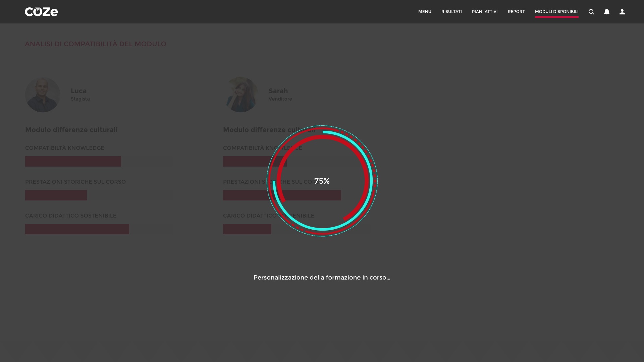Image resolution: width=644 pixels, height=362 pixels.
Task: Click Luca's Carico Didattico Sostenibile bar
Action: [x=77, y=229]
